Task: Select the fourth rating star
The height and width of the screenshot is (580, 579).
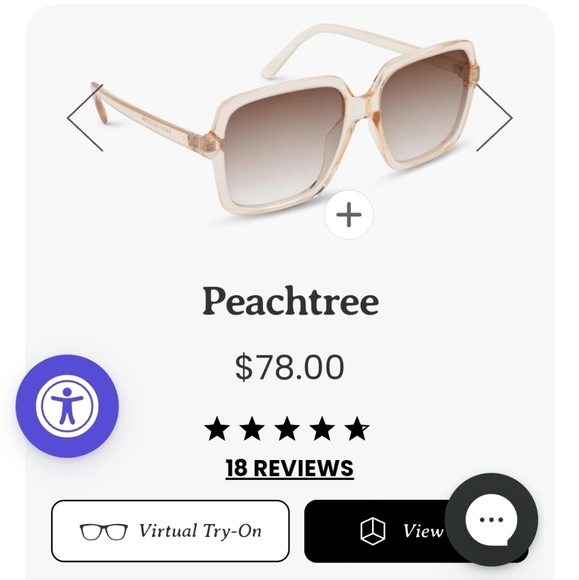Action: tap(322, 428)
